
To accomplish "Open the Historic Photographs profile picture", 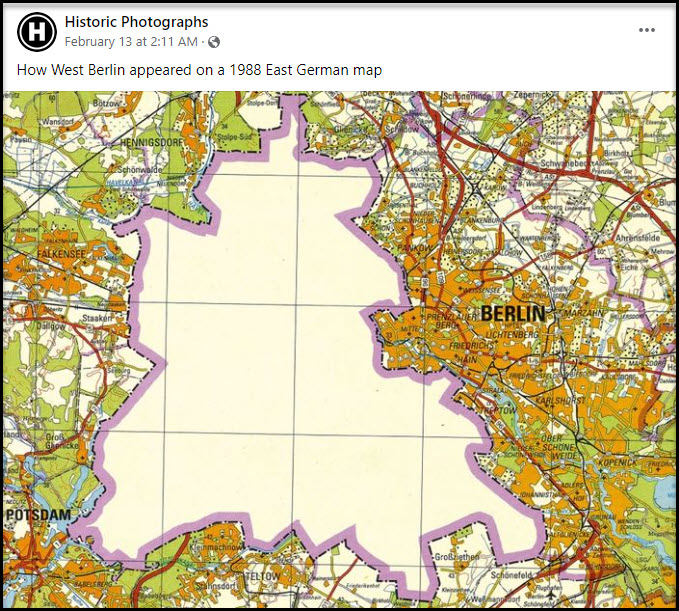I will (37, 32).
